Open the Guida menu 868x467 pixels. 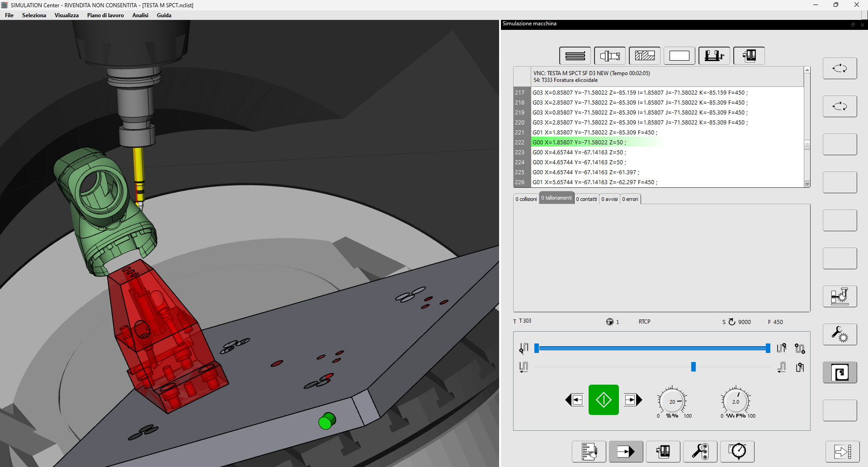[164, 15]
